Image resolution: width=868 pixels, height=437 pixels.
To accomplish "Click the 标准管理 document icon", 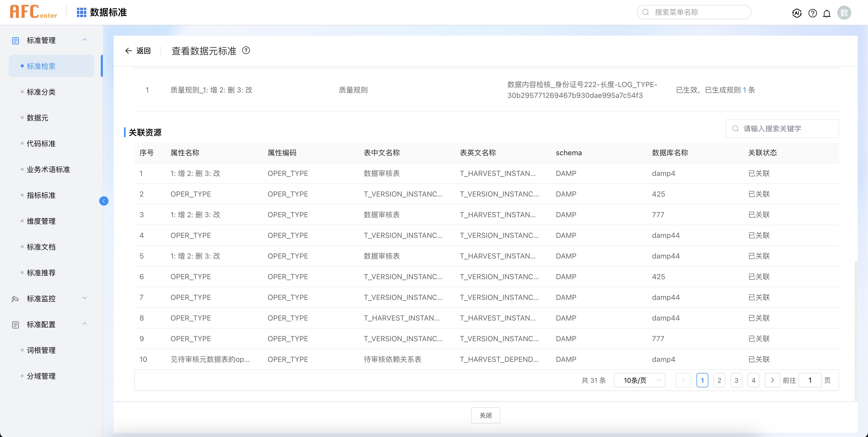I will [x=16, y=41].
